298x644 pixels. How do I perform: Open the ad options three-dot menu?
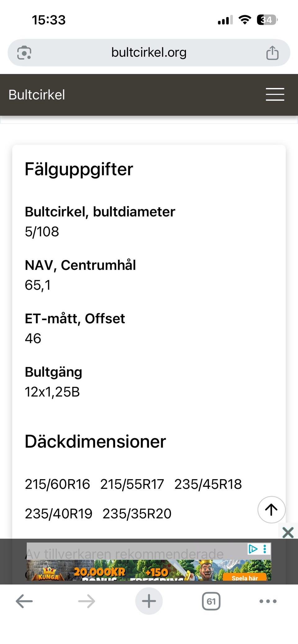click(x=265, y=549)
